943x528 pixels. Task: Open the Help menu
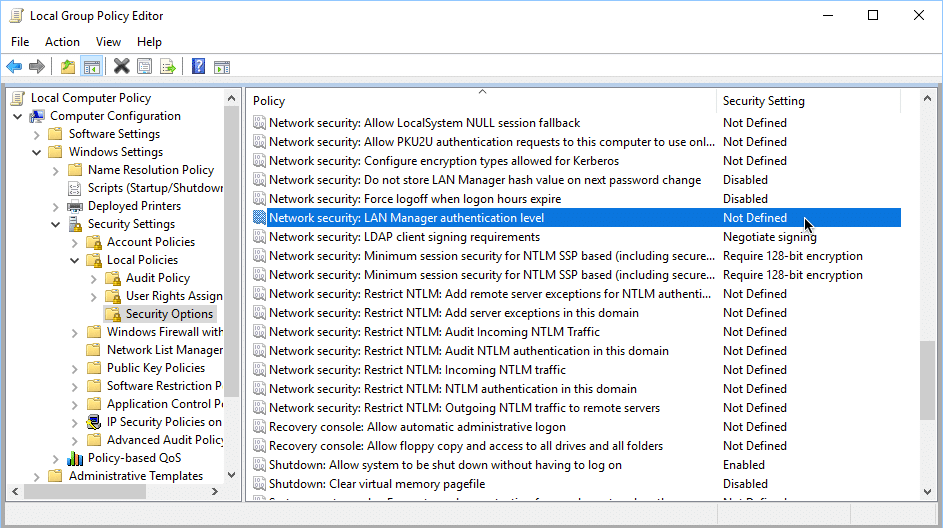pos(149,41)
